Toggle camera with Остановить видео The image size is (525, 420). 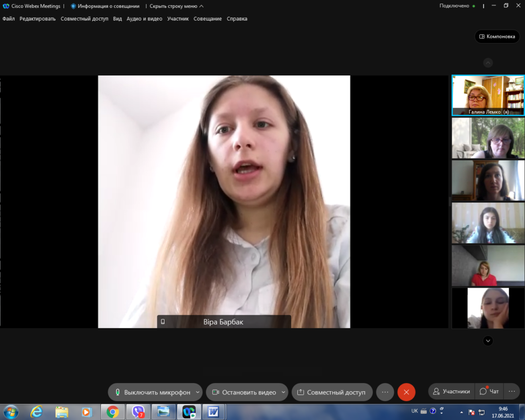(x=245, y=392)
